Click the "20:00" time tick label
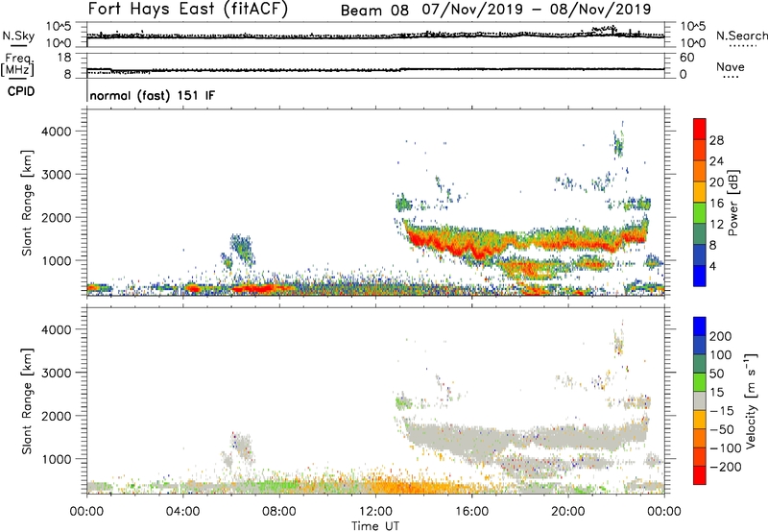This screenshot has height=532, width=768. (567, 512)
